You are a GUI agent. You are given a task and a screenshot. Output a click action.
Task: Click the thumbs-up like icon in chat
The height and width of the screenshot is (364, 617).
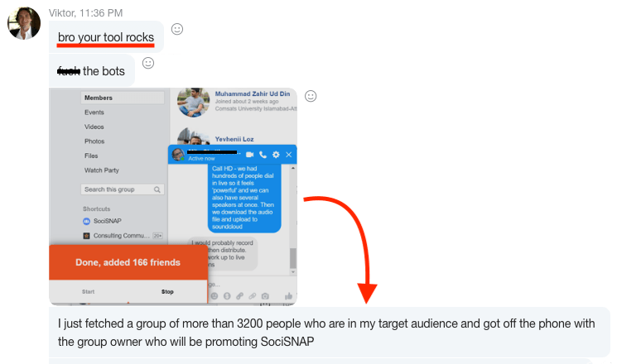(x=288, y=296)
